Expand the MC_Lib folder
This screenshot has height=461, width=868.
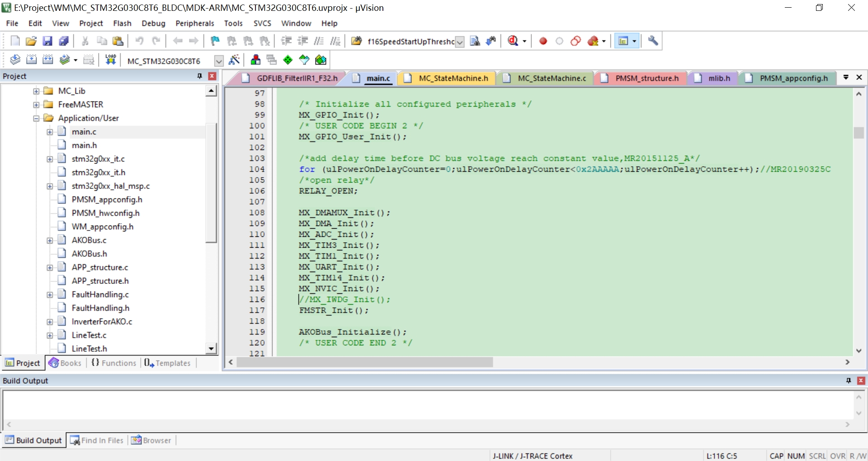click(36, 91)
